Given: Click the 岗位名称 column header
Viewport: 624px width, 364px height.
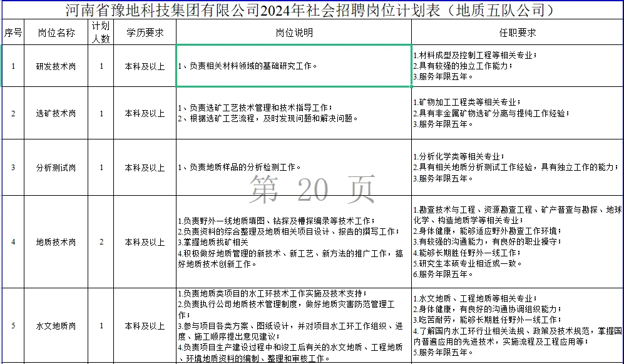Looking at the screenshot, I should pos(56,32).
